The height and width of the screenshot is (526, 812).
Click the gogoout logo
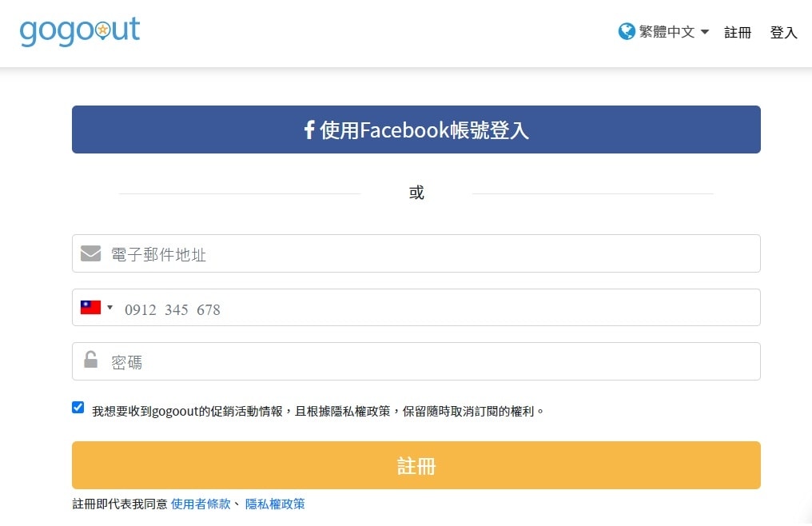[80, 32]
